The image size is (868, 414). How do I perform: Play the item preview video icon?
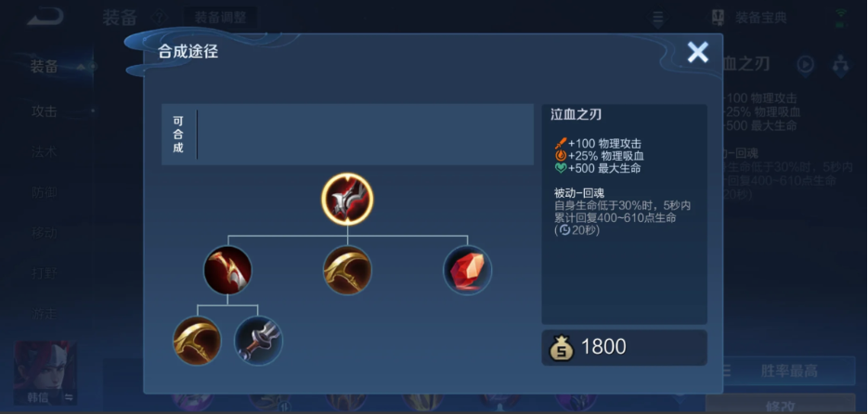click(x=806, y=65)
